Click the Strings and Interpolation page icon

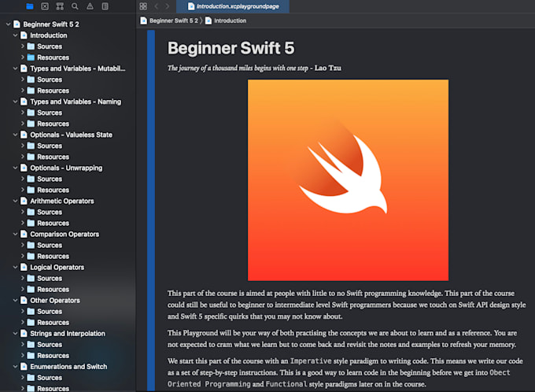click(x=24, y=333)
